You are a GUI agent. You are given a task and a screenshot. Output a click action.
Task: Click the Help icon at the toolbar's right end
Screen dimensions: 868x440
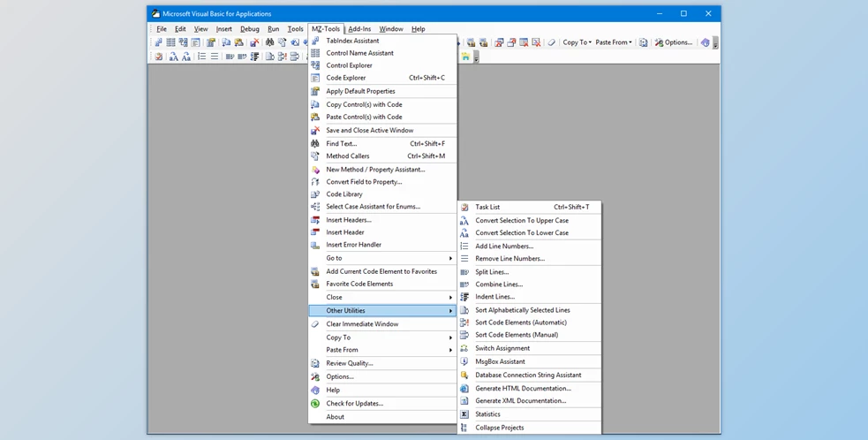click(x=705, y=42)
